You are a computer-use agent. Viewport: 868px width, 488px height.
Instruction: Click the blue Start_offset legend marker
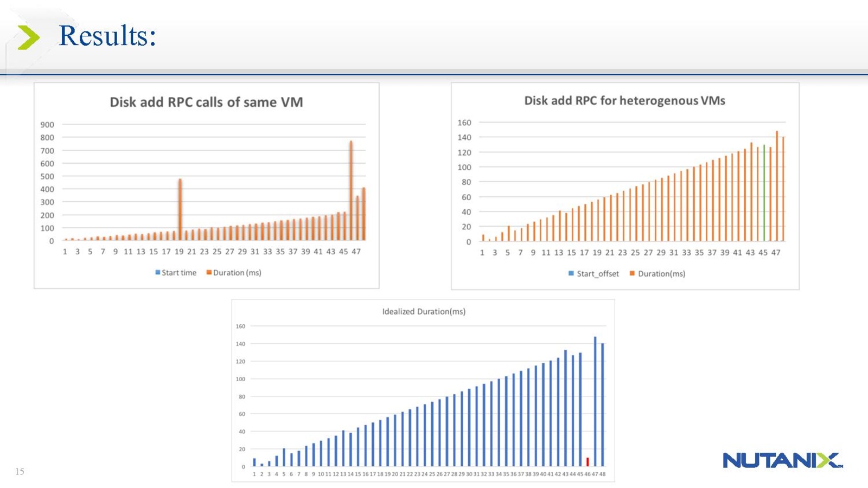click(x=571, y=273)
